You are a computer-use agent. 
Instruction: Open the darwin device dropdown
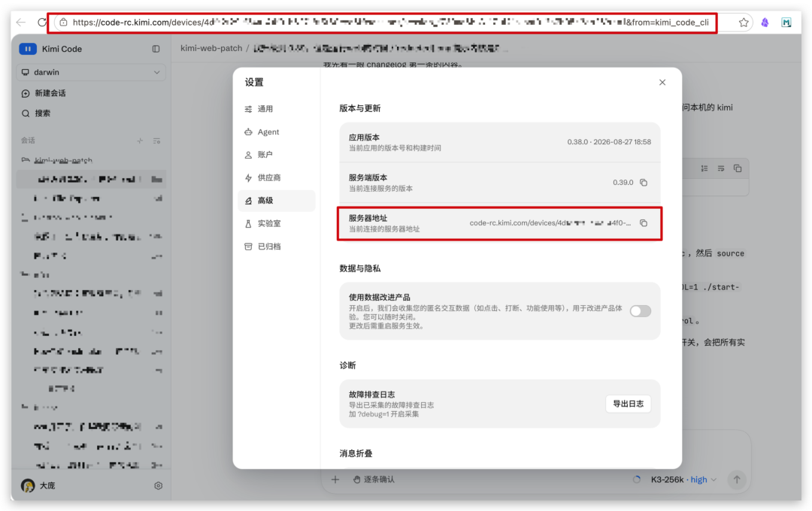91,72
